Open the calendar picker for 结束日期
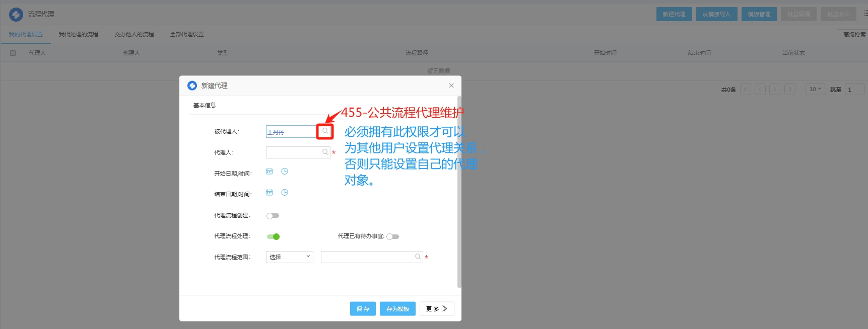Viewport: 868px width, 329px height. 270,193
